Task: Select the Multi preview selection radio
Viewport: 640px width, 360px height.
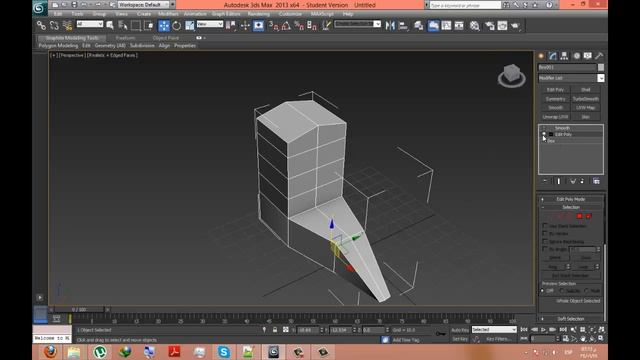Action: [x=587, y=291]
